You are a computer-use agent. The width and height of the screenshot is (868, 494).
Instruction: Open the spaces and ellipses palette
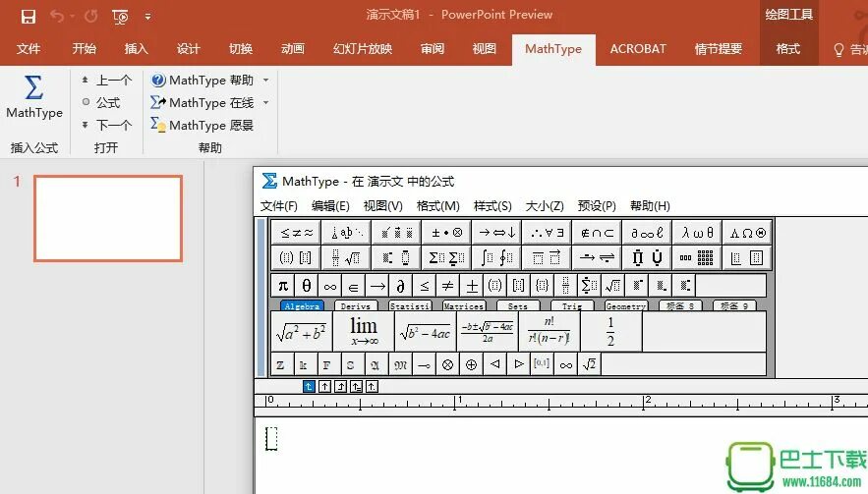coord(347,233)
